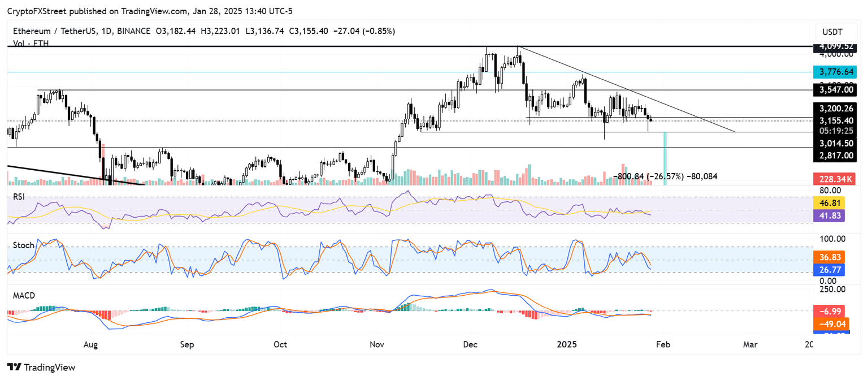Click the candle countdown timer 05:19:25

click(x=835, y=131)
